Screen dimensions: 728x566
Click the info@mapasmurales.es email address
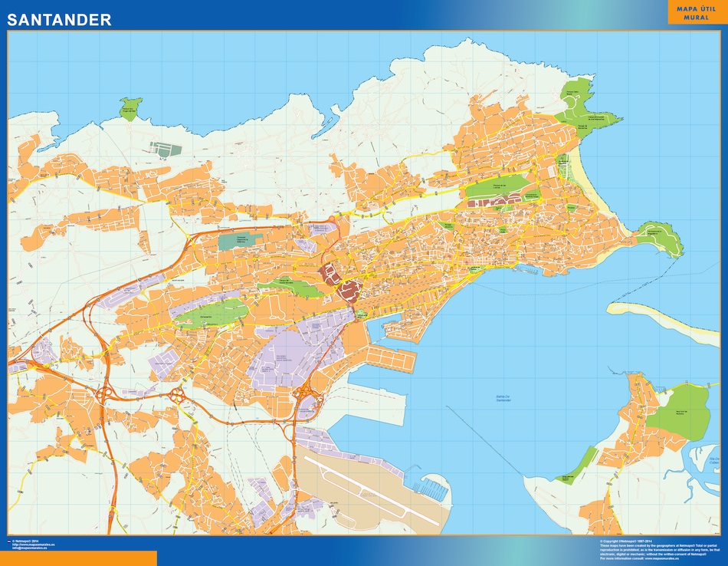[30, 548]
